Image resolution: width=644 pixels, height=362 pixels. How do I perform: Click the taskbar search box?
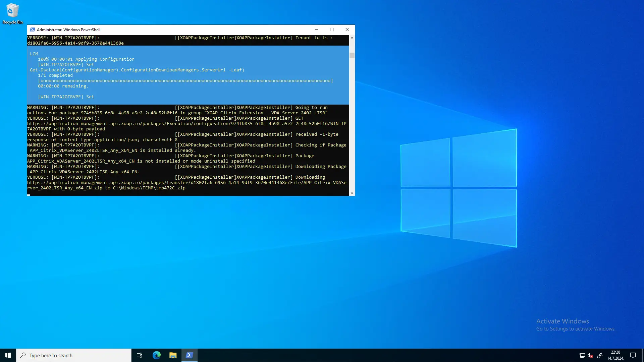point(74,355)
